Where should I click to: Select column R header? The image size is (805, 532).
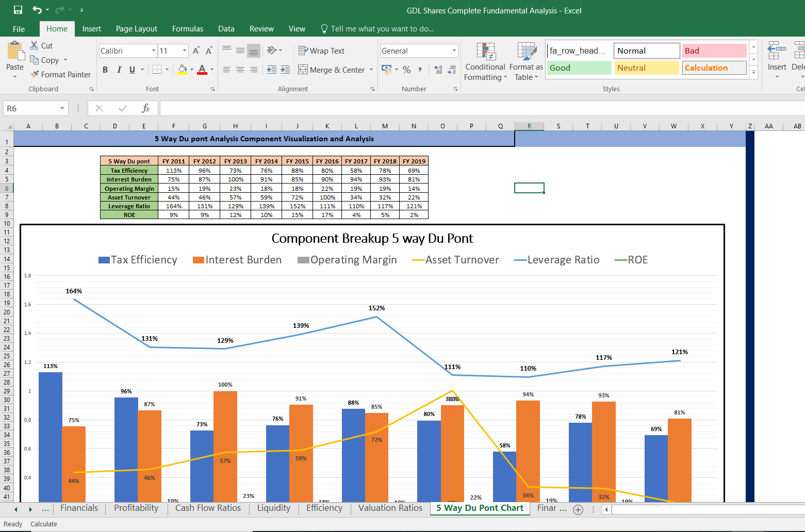click(529, 126)
